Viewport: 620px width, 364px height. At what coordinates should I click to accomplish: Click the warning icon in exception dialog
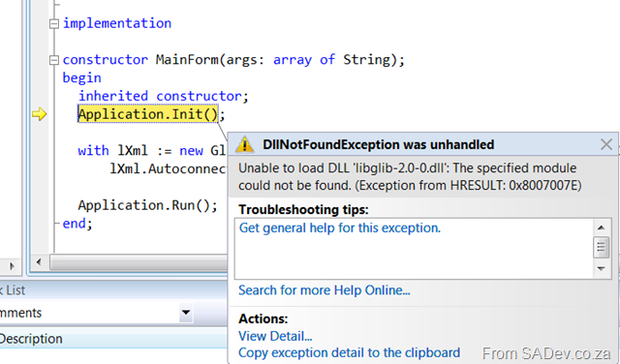click(244, 144)
